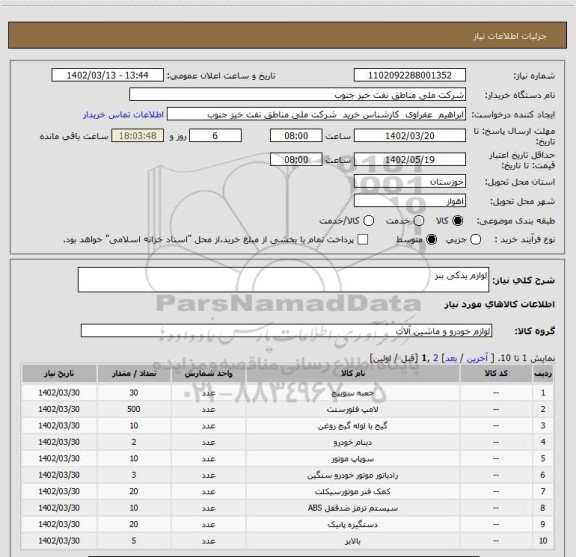Click quantity 30 in جعبه سوییچ row

tap(134, 393)
